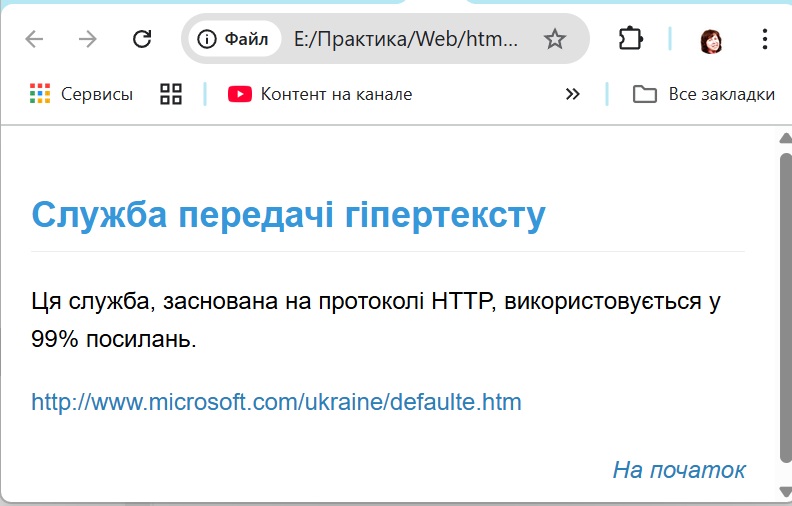Open the Extensions puzzle icon

[630, 39]
